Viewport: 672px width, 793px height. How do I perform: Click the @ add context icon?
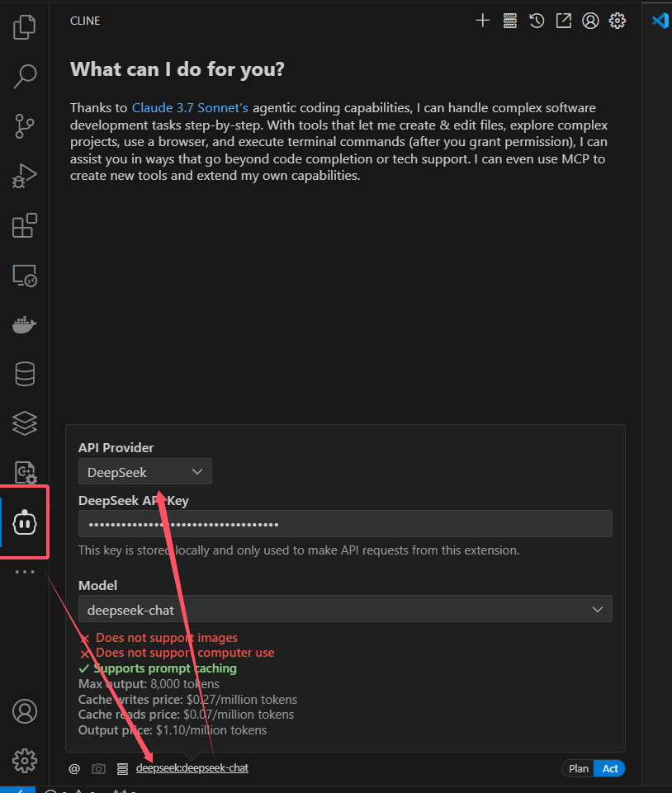(x=74, y=769)
